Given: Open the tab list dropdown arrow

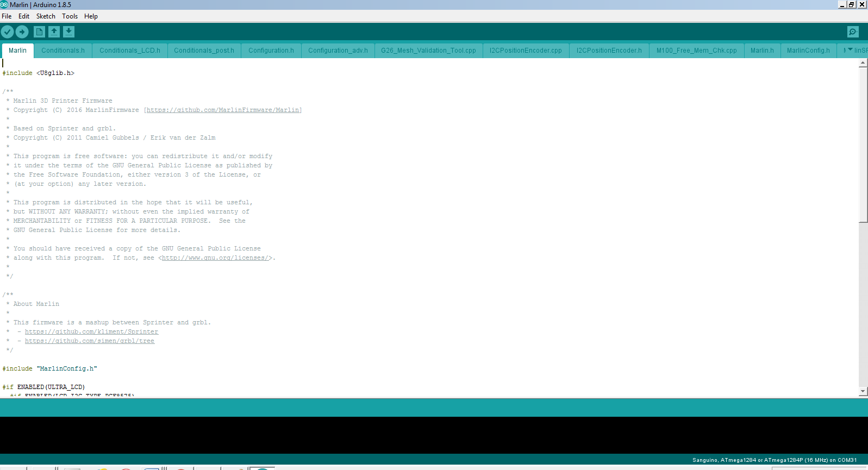Looking at the screenshot, I should point(851,50).
